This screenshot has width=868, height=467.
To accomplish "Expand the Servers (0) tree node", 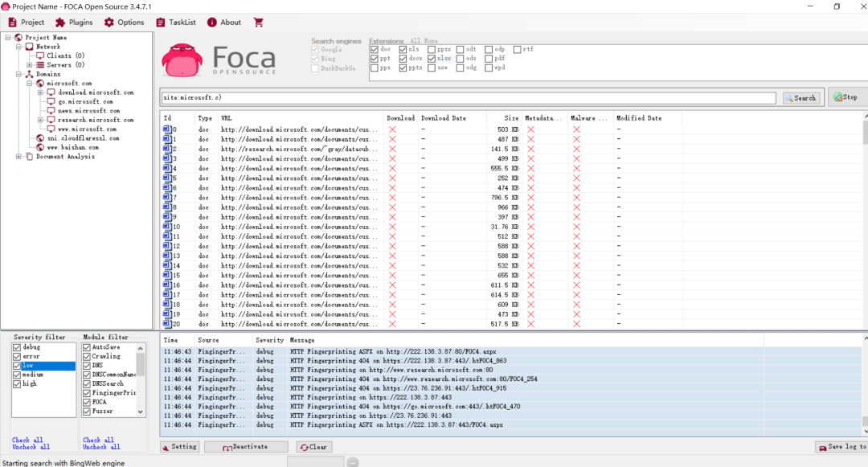I will [30, 65].
